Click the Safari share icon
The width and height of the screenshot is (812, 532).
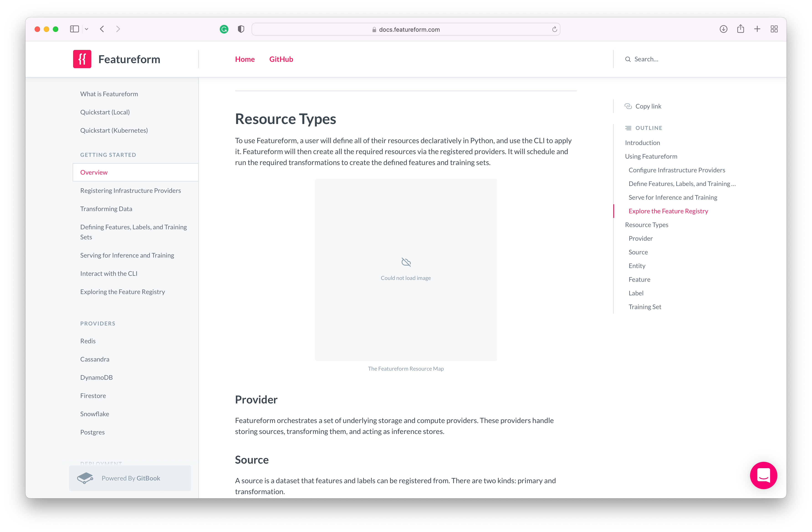pos(740,29)
